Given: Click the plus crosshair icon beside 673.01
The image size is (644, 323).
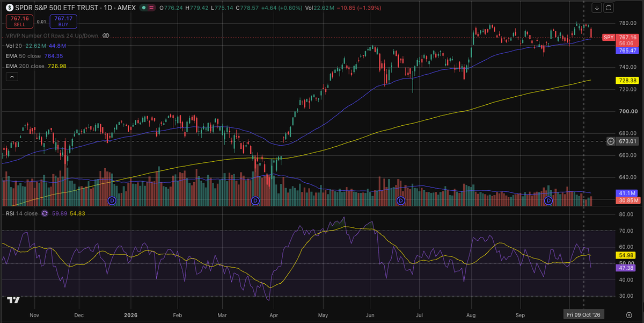Looking at the screenshot, I should click(x=611, y=141).
